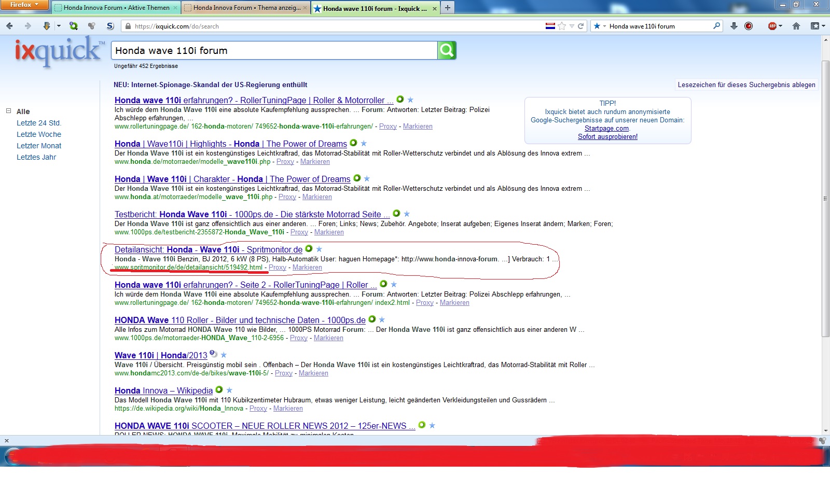Toggle the star beside the Testbericht 1000ps.de result
This screenshot has height=504, width=830.
coord(407,214)
